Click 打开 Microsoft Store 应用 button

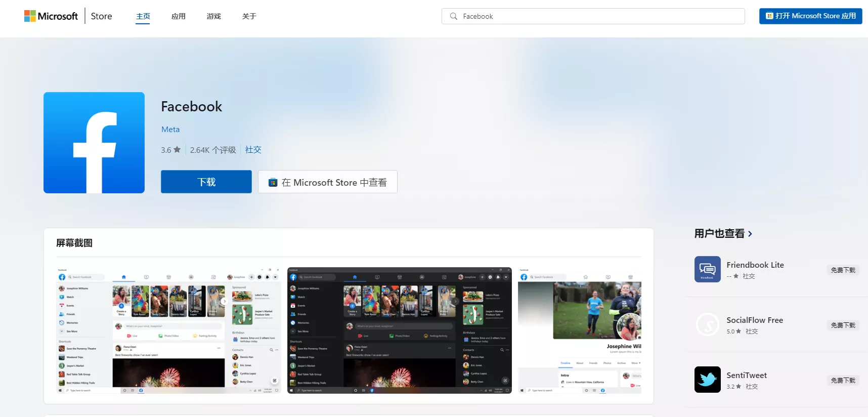pyautogui.click(x=810, y=16)
